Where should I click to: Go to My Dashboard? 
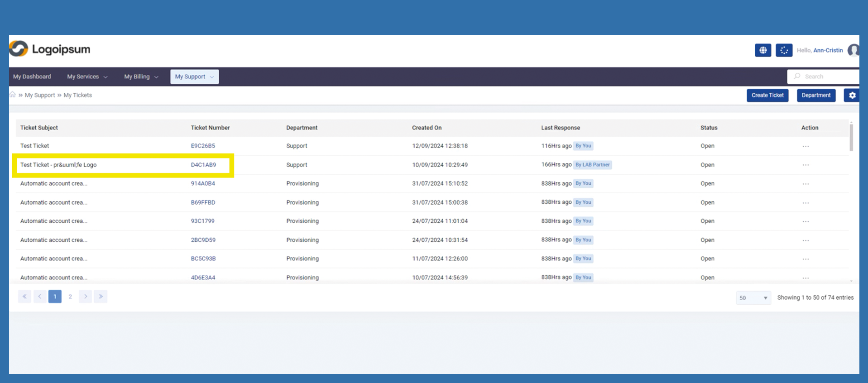[x=32, y=77]
